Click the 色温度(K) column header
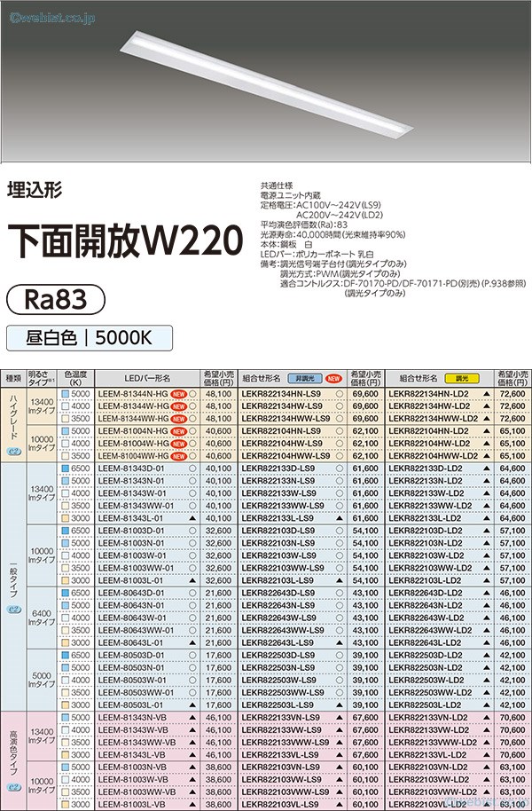The width and height of the screenshot is (532, 811). pyautogui.click(x=75, y=378)
